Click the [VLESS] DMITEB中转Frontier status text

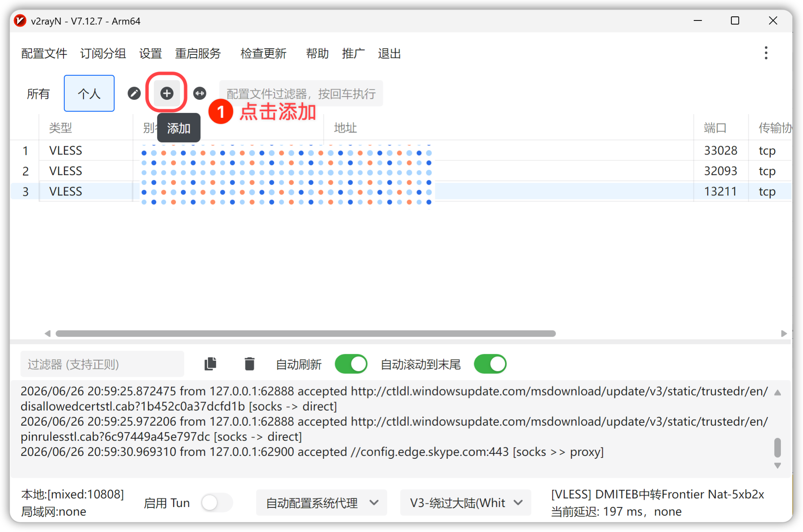pos(657,494)
